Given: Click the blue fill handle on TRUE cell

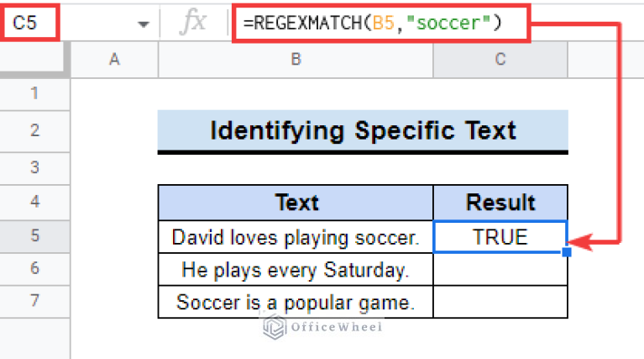Looking at the screenshot, I should click(567, 252).
